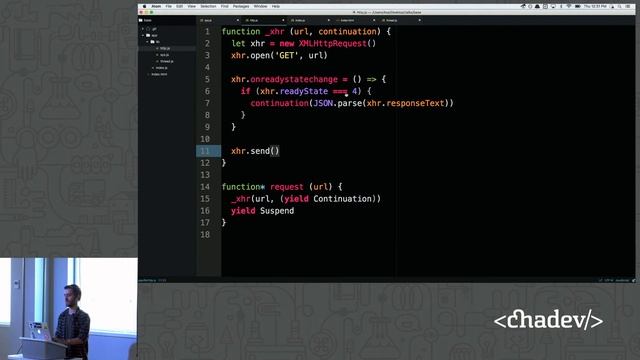Close the index.html editor tab
The width and height of the screenshot is (640, 360).
374,20
